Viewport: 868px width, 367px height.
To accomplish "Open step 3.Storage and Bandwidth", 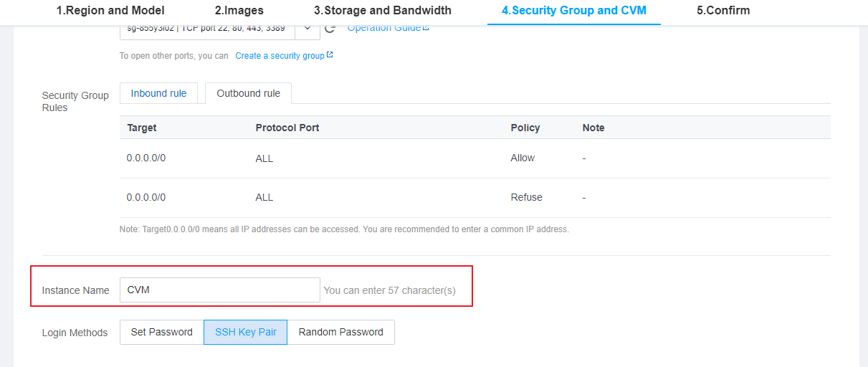I will (383, 11).
